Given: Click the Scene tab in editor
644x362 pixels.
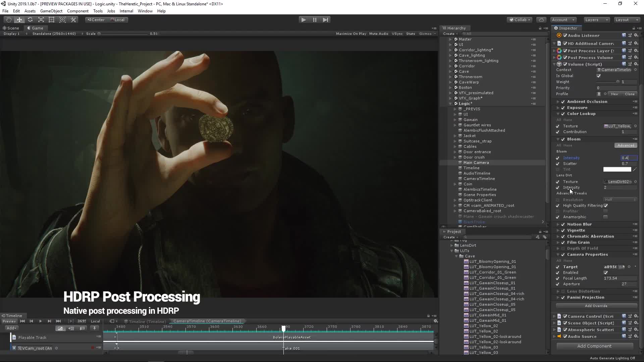Looking at the screenshot, I should point(12,28).
